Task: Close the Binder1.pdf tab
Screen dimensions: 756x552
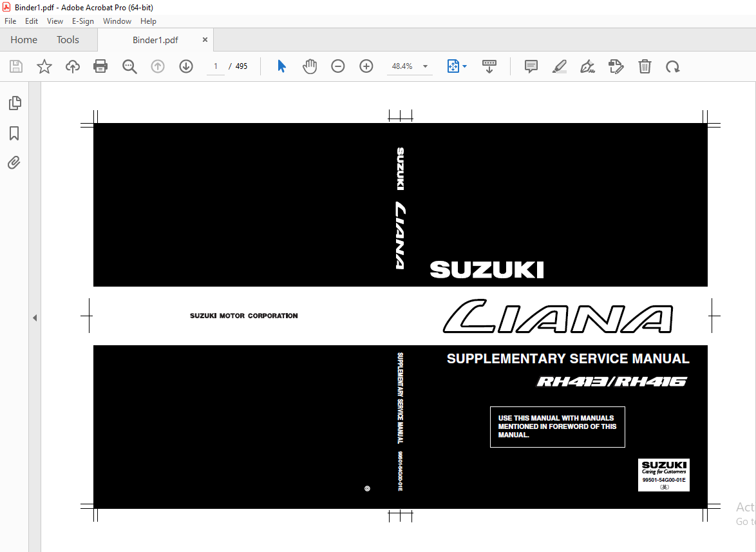Action: 205,39
